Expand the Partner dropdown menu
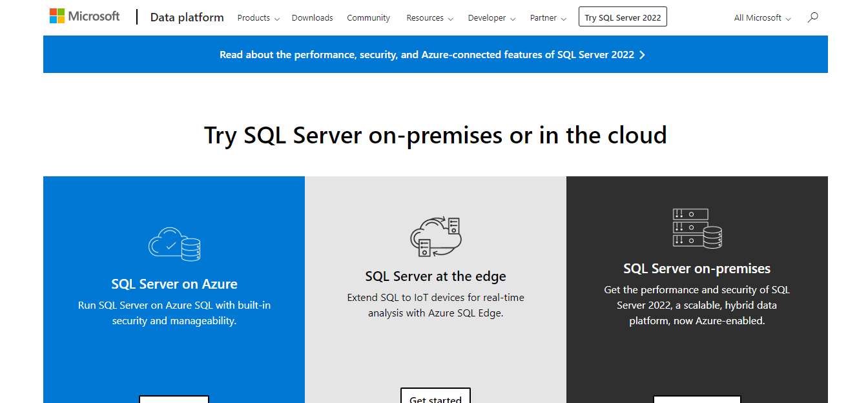 548,18
